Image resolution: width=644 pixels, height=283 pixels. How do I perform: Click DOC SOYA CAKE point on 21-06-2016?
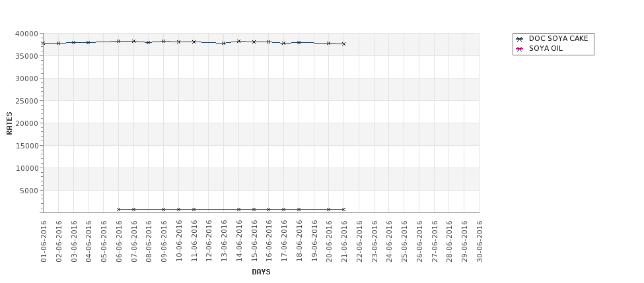point(343,44)
